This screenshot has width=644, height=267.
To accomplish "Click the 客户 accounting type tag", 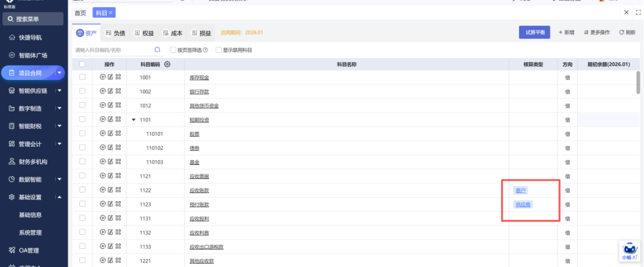I will coord(521,190).
